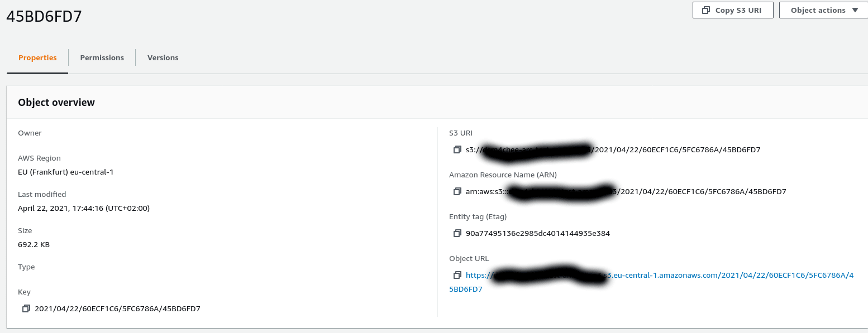Select the Key value 2021/04/22/60ECF1C6/5FC6786A/45BD6FD7
Image resolution: width=868 pixels, height=333 pixels.
tap(117, 308)
